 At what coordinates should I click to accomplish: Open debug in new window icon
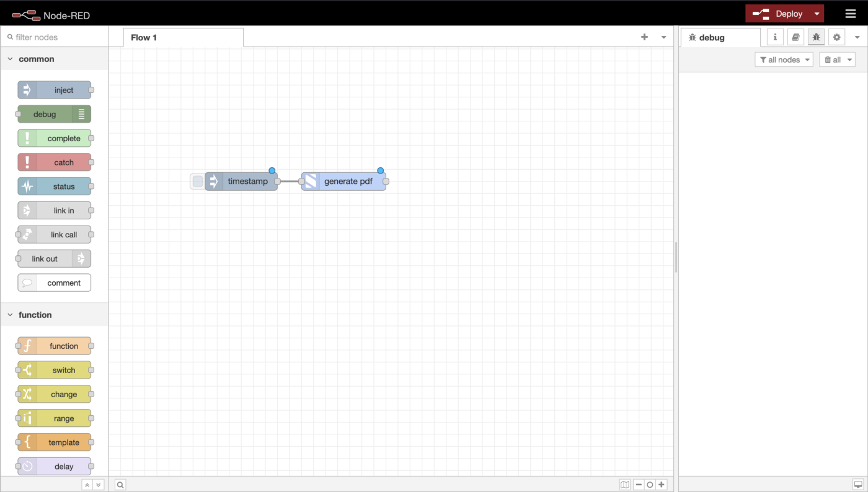pos(857,485)
